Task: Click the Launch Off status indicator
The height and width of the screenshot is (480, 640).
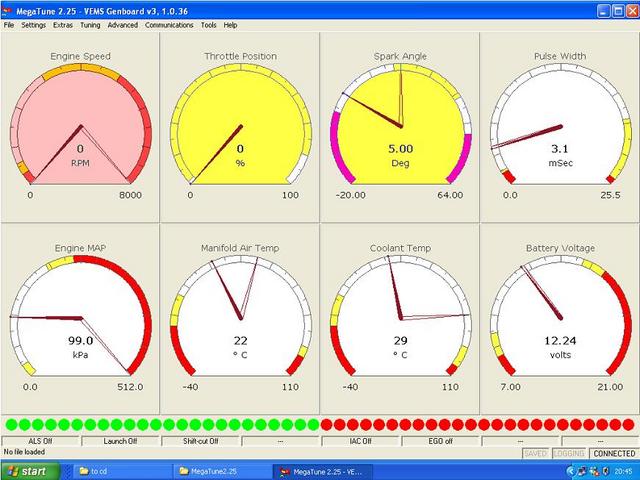Action: [x=120, y=440]
